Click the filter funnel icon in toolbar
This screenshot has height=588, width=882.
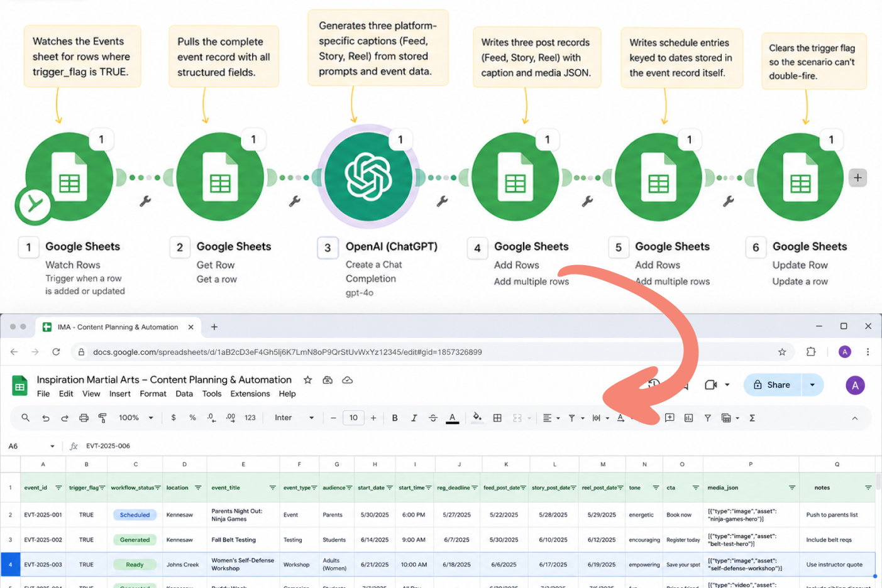(707, 418)
